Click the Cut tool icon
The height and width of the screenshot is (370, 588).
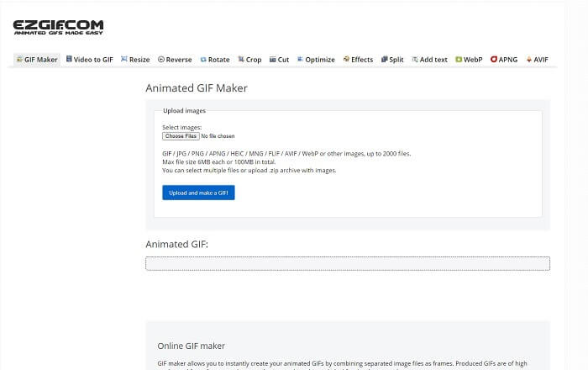(273, 60)
